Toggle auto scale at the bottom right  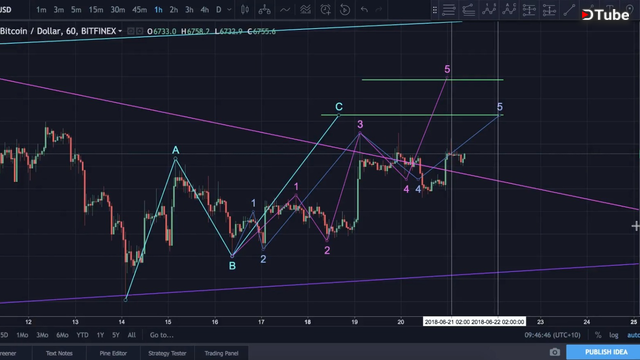pyautogui.click(x=633, y=335)
